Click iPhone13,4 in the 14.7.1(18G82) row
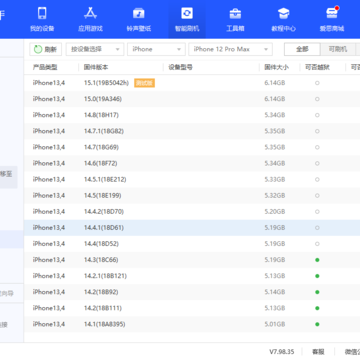The height and width of the screenshot is (360, 360). pyautogui.click(x=49, y=131)
